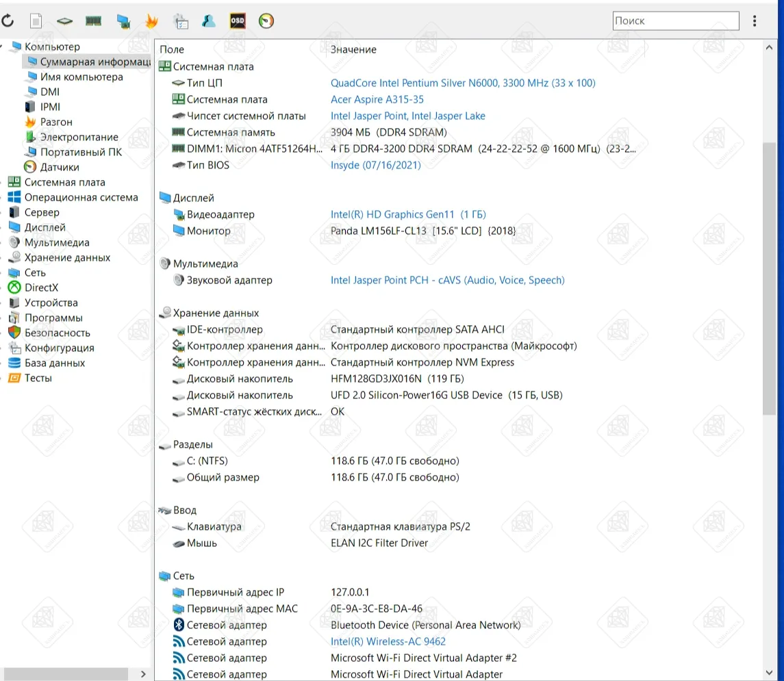Screen dimensions: 784x681
Task: Open the IPMI tree item
Action: (50, 107)
